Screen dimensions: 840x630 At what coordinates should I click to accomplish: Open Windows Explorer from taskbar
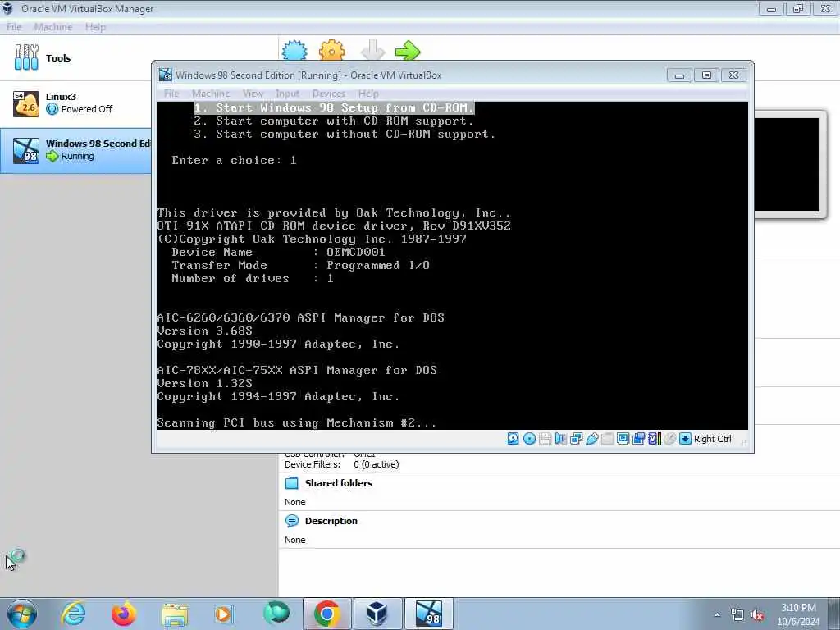coord(175,614)
